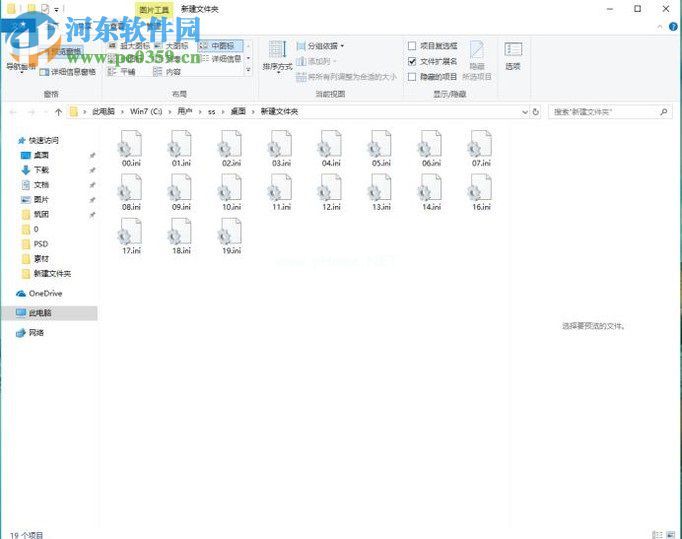
Task: Switch to details view in status bar
Action: (657, 535)
